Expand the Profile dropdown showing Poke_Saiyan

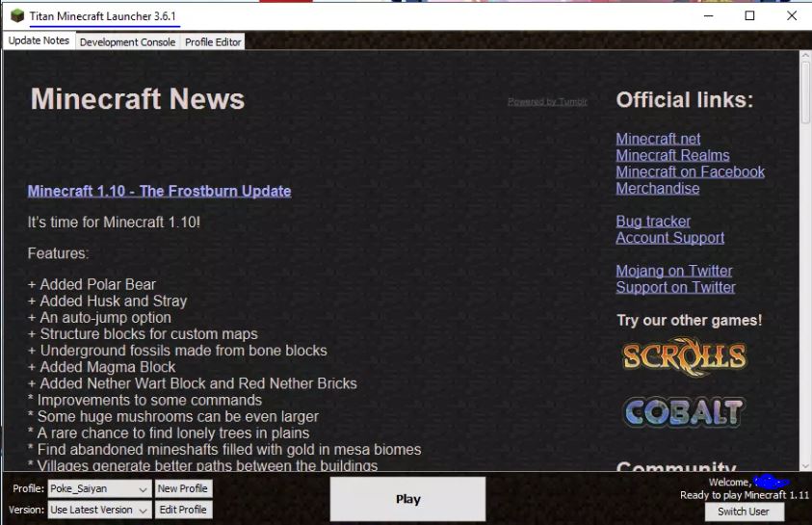[x=99, y=488]
